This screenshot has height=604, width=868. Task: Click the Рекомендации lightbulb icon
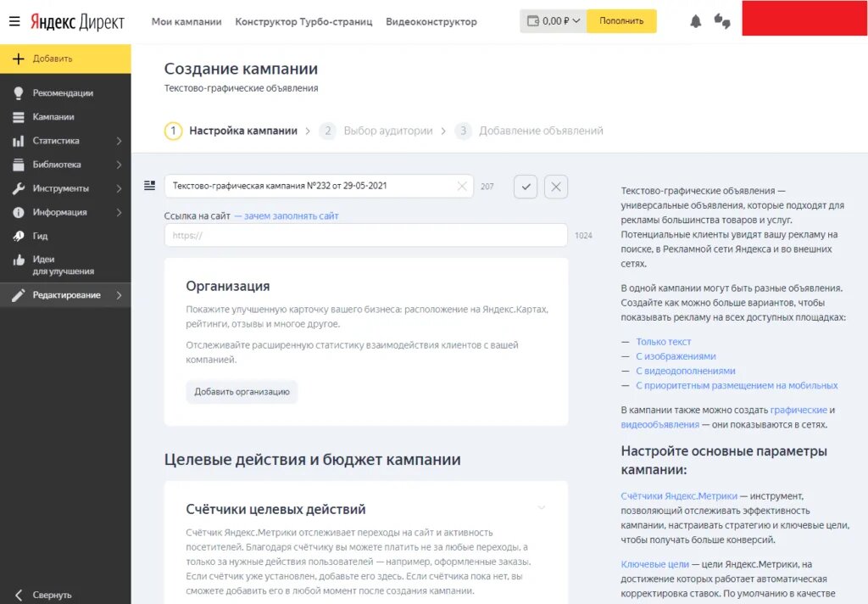coord(19,93)
